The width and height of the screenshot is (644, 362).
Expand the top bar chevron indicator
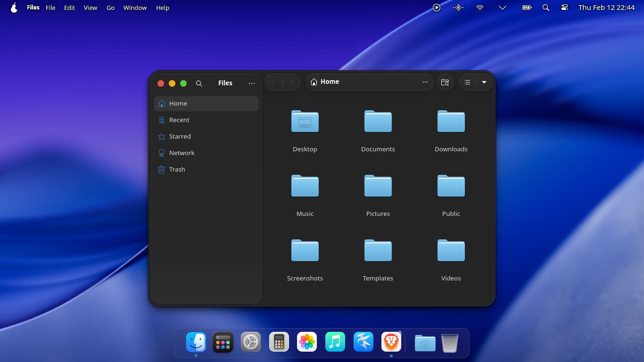[x=503, y=8]
